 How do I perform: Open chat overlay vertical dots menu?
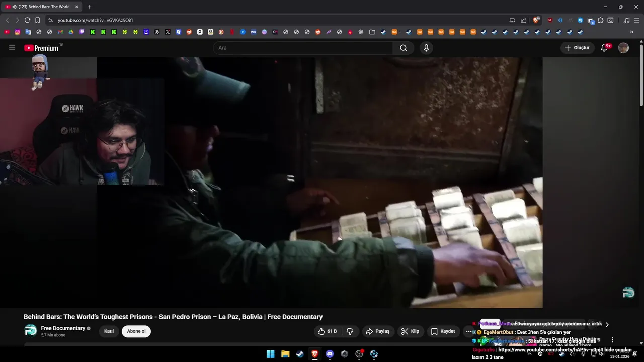(612, 340)
